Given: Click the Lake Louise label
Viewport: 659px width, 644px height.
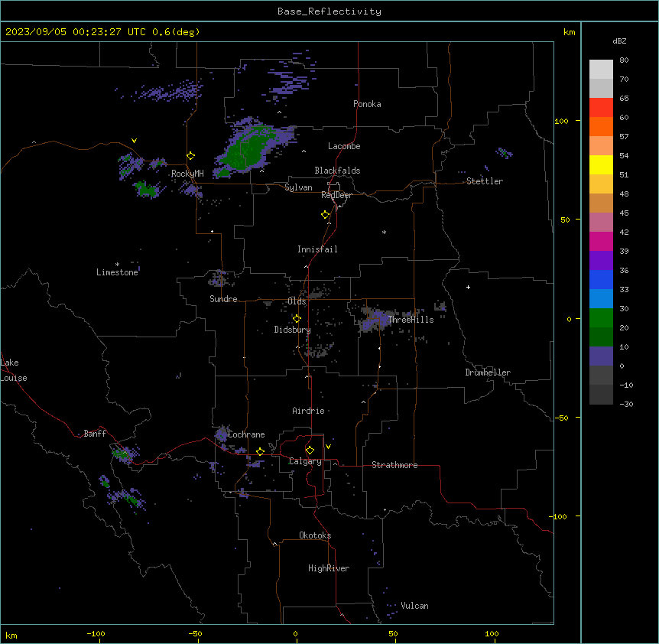Looking at the screenshot, I should [x=14, y=370].
